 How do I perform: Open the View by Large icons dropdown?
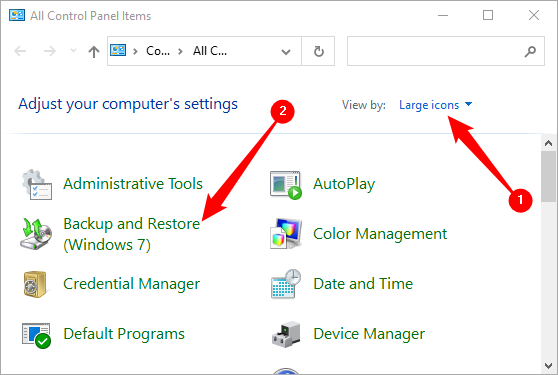click(436, 105)
